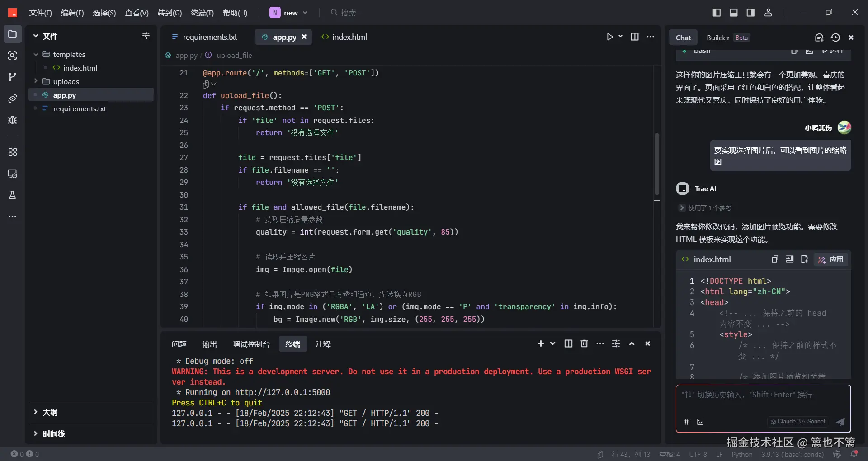
Task: Toggle the bottom panel layout
Action: coord(734,13)
